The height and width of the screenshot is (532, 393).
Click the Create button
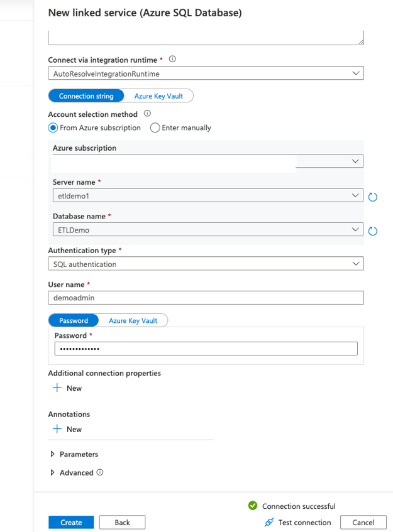tap(71, 523)
